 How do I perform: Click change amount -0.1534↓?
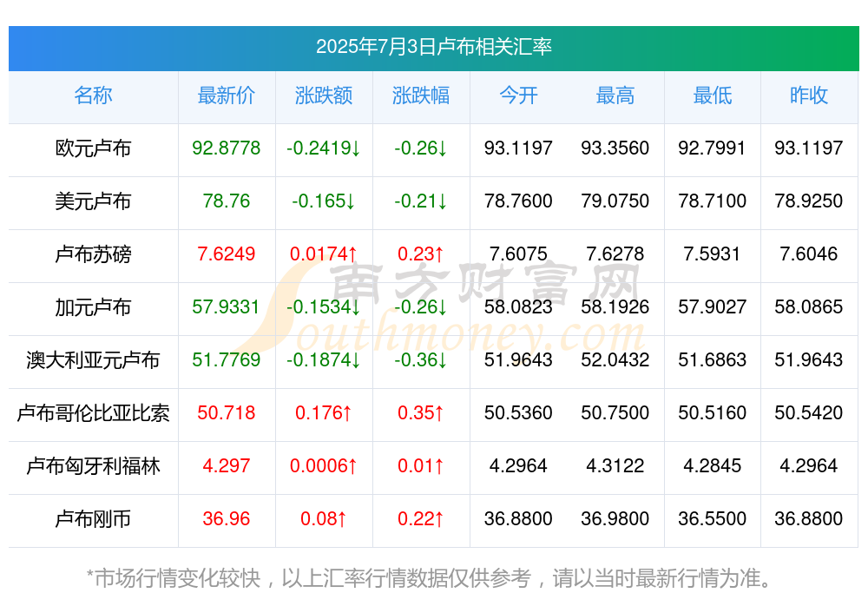(324, 306)
